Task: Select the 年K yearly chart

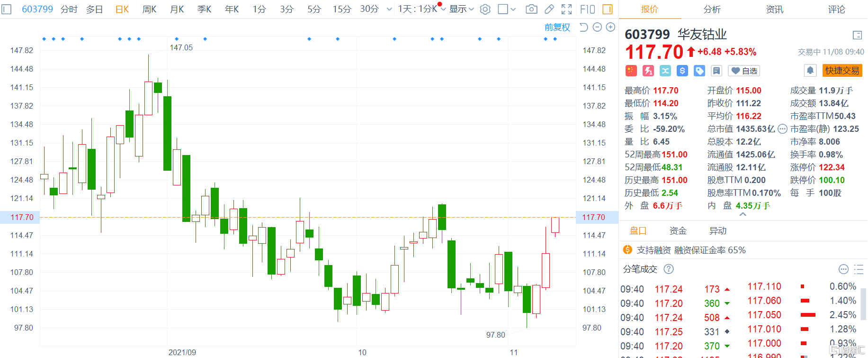Action: [232, 9]
